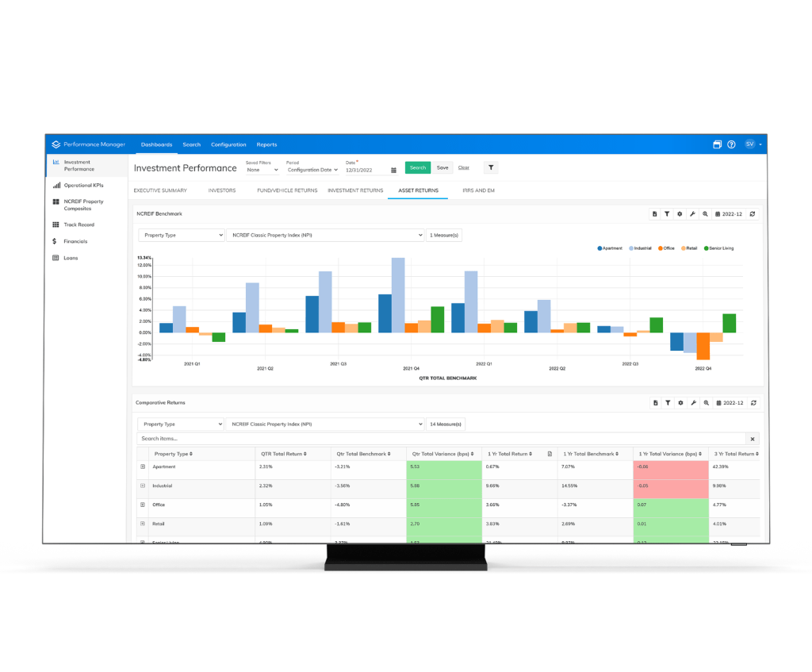Click the Search items input field

(x=441, y=439)
